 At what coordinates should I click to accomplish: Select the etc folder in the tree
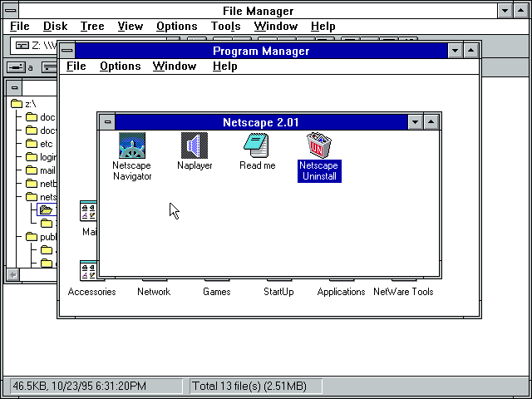point(39,144)
